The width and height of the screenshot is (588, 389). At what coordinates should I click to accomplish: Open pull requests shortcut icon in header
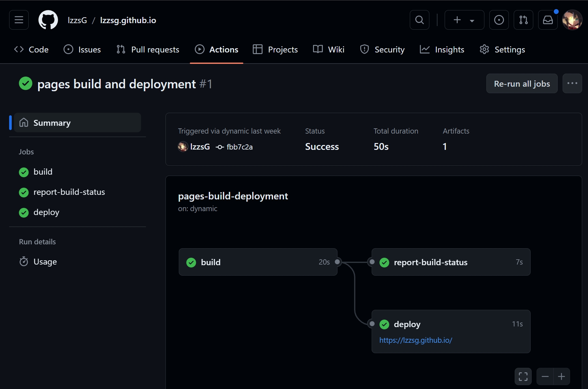pyautogui.click(x=523, y=20)
